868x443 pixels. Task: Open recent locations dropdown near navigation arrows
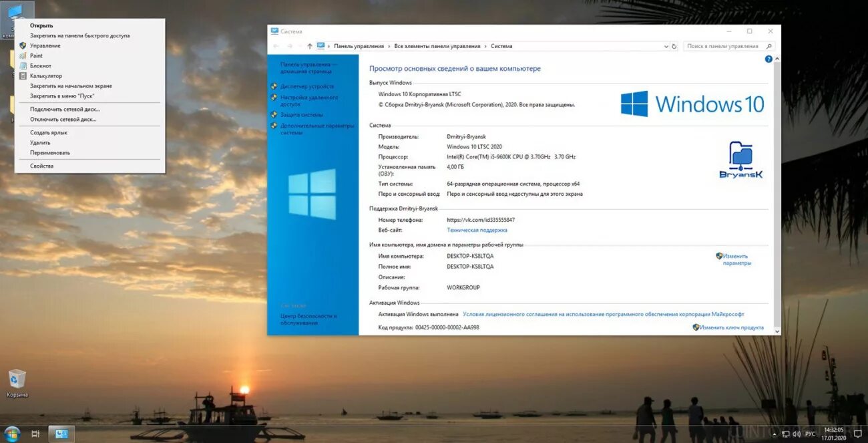tap(300, 46)
